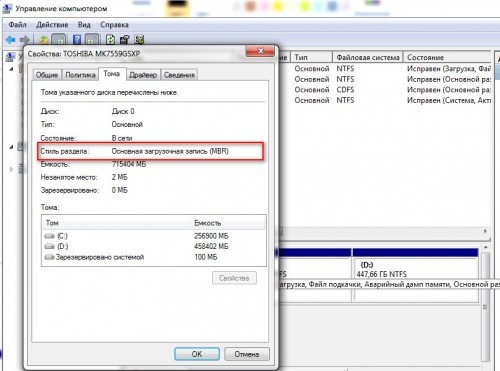Click Основной in the CDFS row

click(312, 90)
